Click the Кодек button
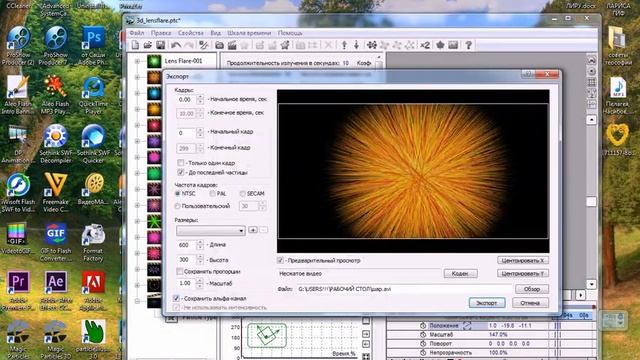Image resolution: width=640 pixels, height=360 pixels. (x=460, y=273)
